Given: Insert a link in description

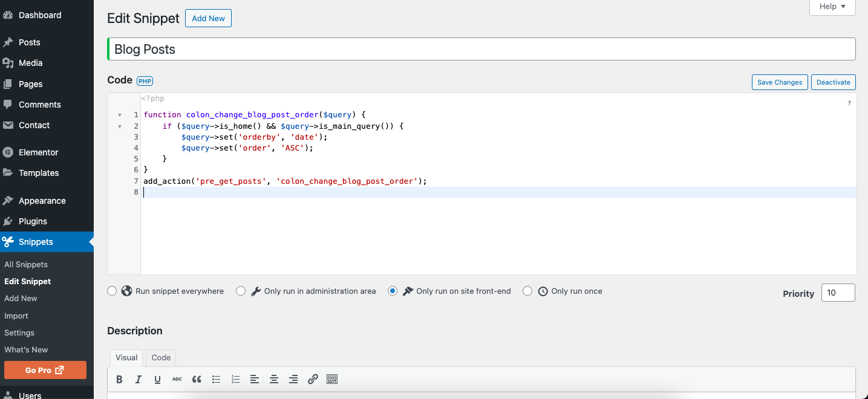Looking at the screenshot, I should (x=313, y=380).
